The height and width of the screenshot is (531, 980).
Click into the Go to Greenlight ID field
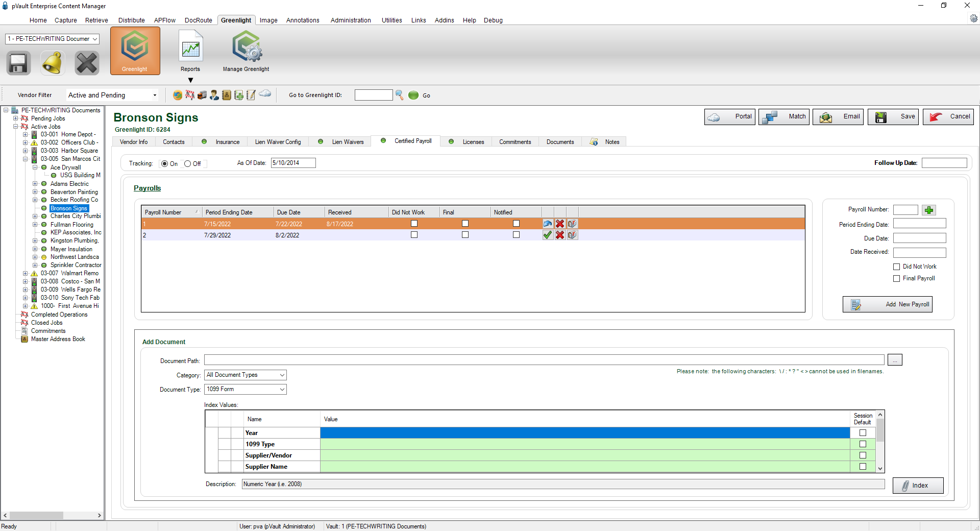(x=374, y=95)
